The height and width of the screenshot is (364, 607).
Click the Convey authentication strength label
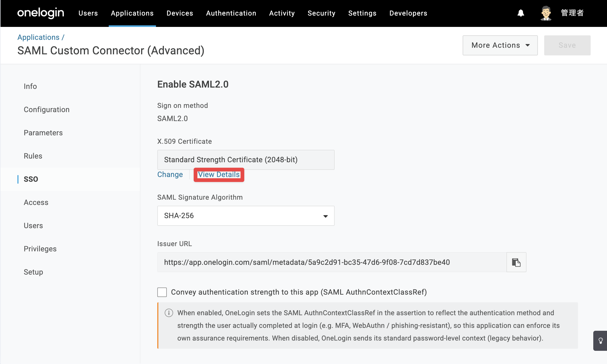point(299,292)
